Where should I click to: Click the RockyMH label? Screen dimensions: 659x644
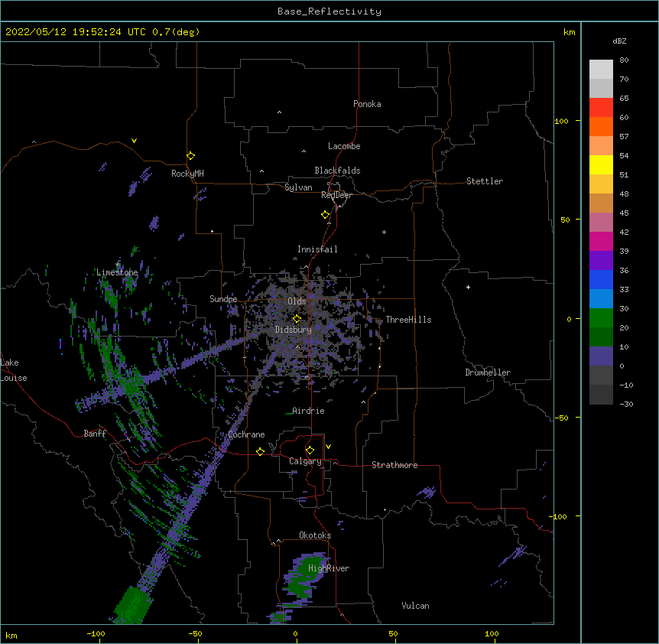187,174
